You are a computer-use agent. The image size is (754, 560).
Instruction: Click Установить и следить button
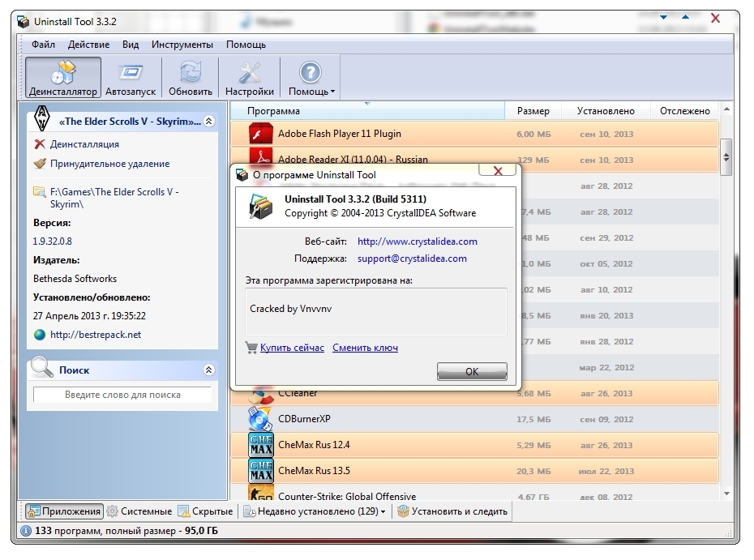coord(452,511)
